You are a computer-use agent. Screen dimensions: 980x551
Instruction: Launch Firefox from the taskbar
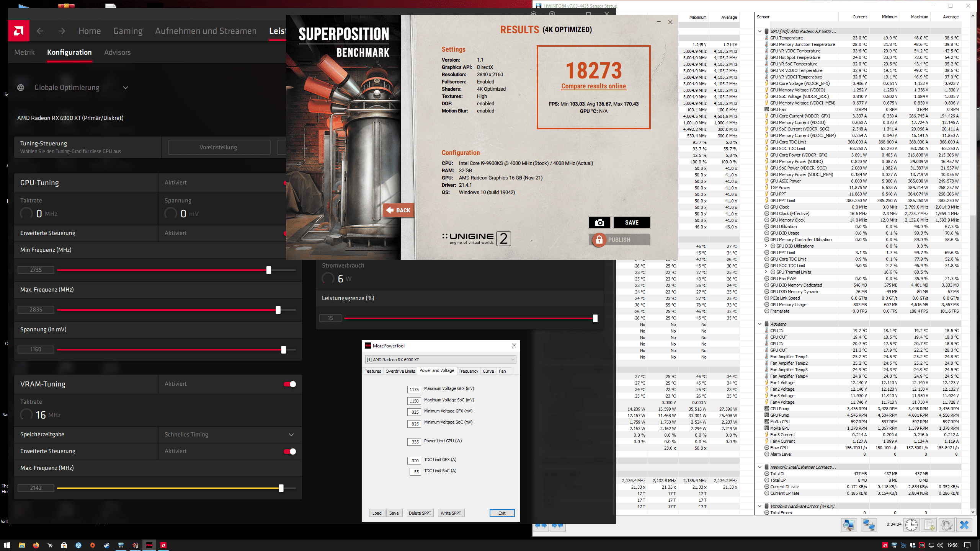36,545
